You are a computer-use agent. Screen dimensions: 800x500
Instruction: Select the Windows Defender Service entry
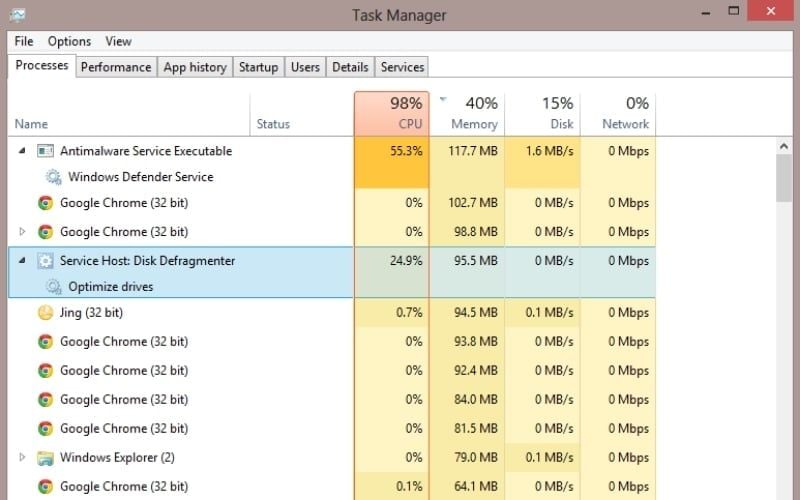point(141,177)
